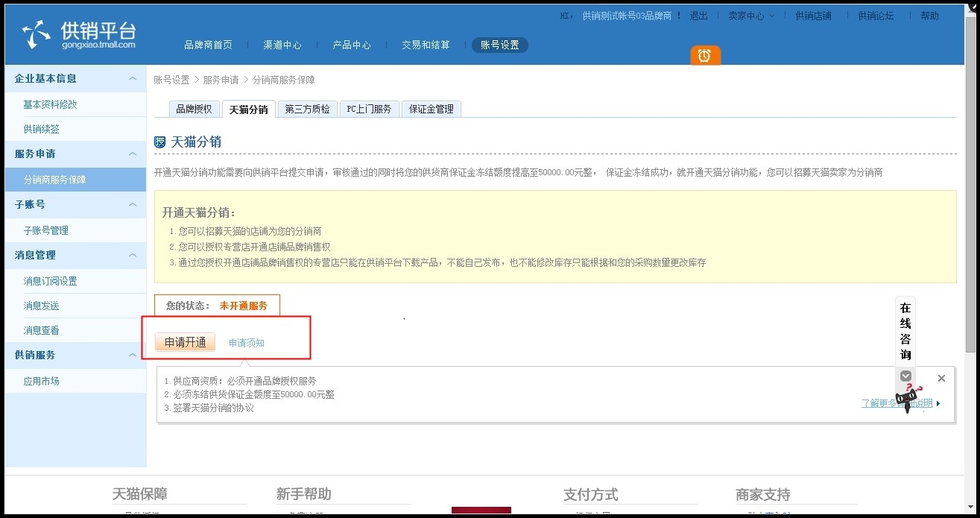Click 服务申请 in the breadcrumb
Image resolution: width=980 pixels, height=518 pixels.
221,80
